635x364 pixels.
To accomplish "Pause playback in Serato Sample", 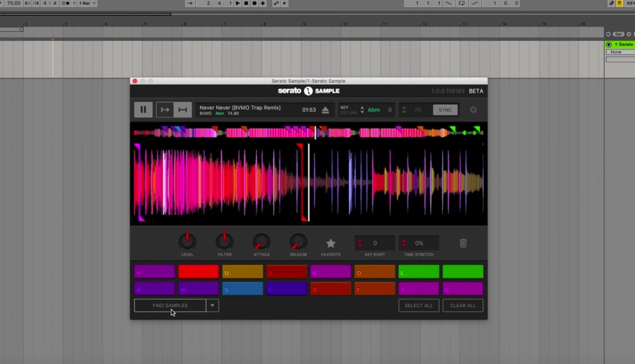I will (x=143, y=110).
